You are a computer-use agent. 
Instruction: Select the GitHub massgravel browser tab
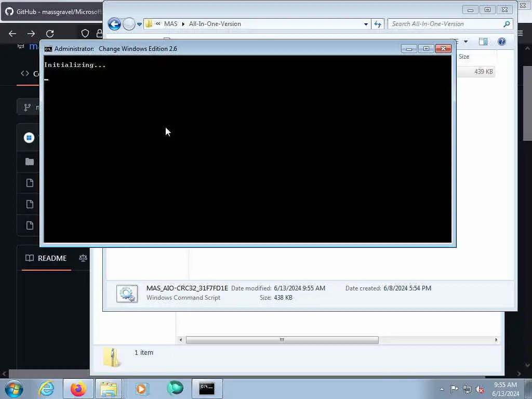(x=52, y=11)
